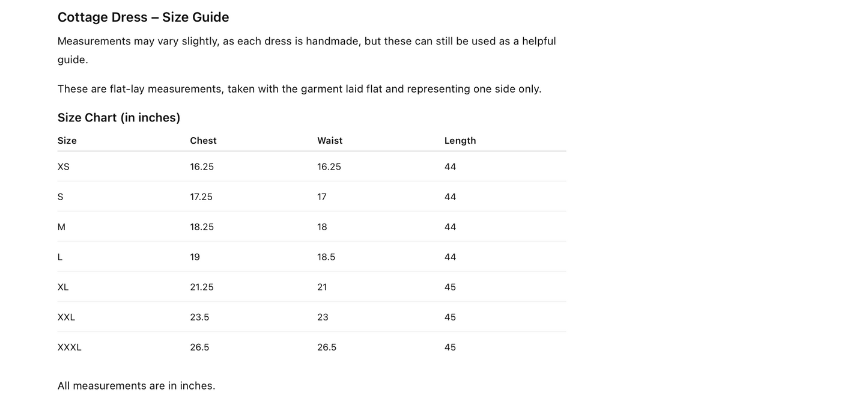Click the Size Chart (in inches) heading
Screen dimensions: 868x407
[x=119, y=118]
